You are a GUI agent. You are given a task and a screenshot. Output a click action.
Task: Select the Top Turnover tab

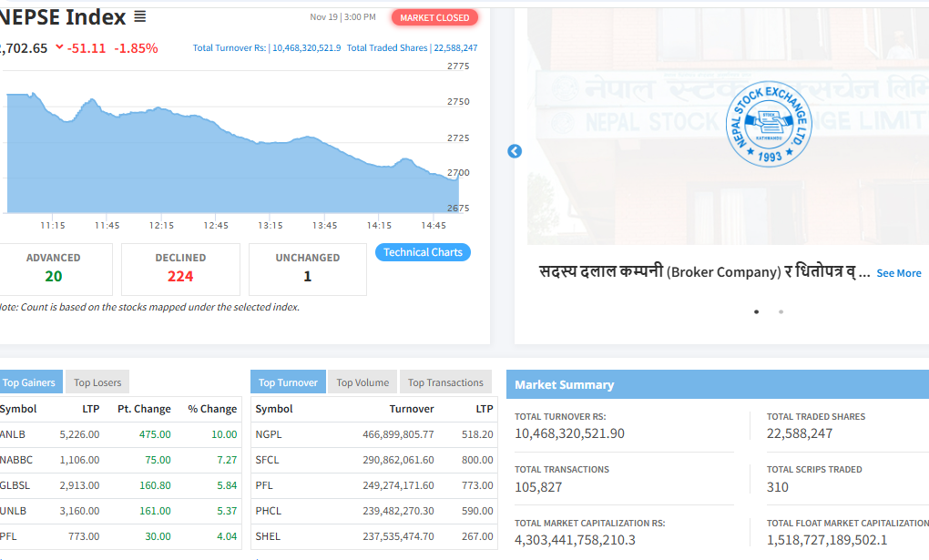point(288,382)
